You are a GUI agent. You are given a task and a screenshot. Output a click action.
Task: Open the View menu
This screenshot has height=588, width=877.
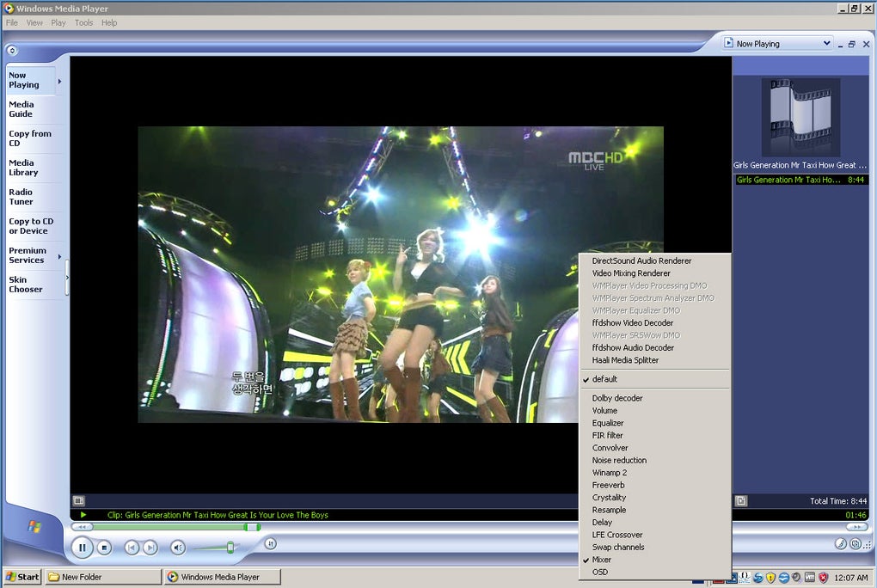(34, 23)
